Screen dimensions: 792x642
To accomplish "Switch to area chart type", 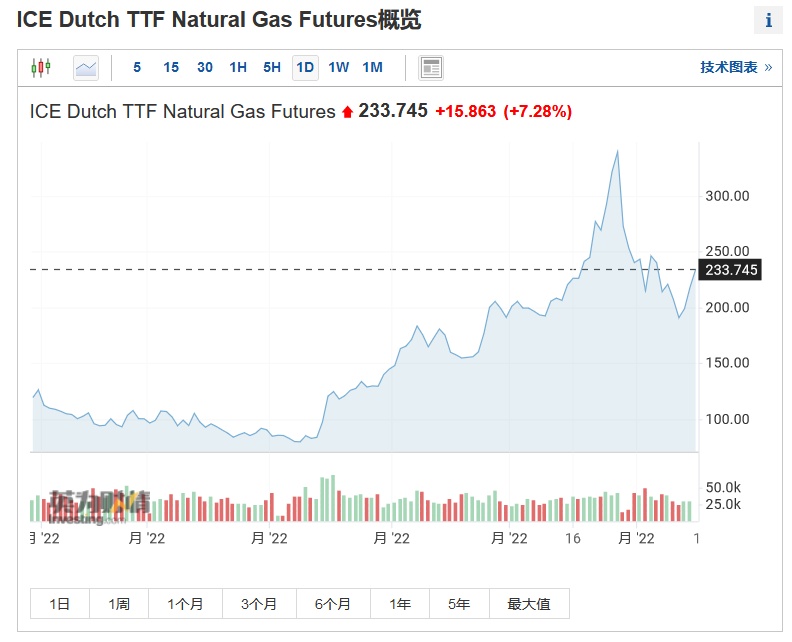I will pyautogui.click(x=86, y=68).
